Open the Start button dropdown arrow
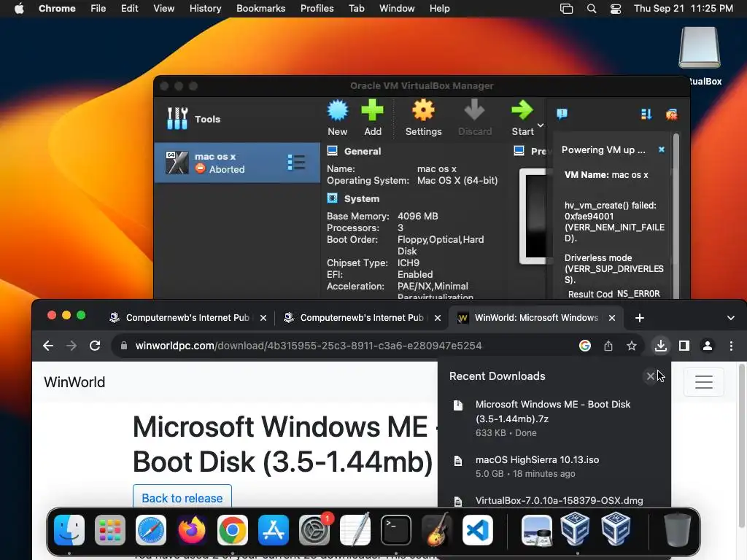 click(x=541, y=125)
